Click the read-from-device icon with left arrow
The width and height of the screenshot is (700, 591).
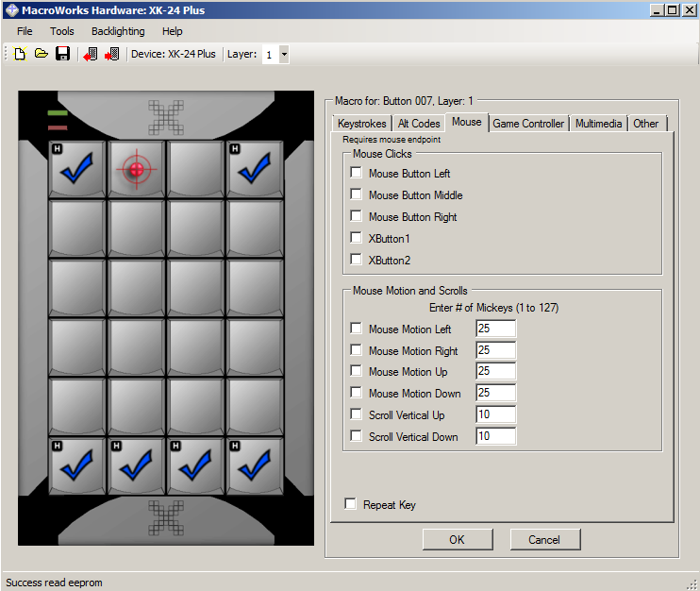click(x=91, y=55)
